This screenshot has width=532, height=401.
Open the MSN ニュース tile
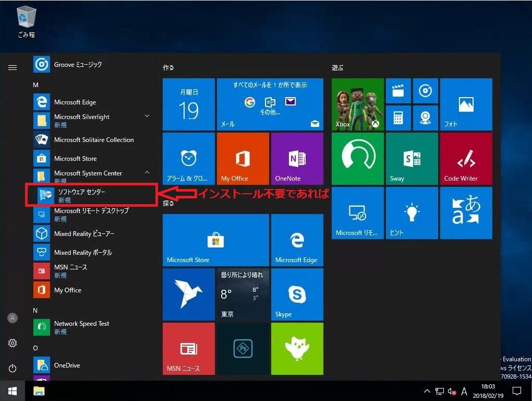click(189, 349)
